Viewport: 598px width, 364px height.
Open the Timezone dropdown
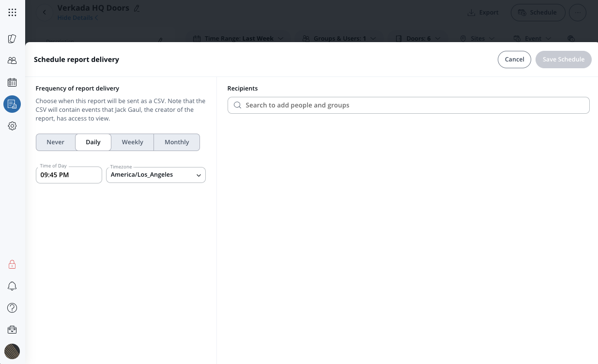(x=155, y=175)
